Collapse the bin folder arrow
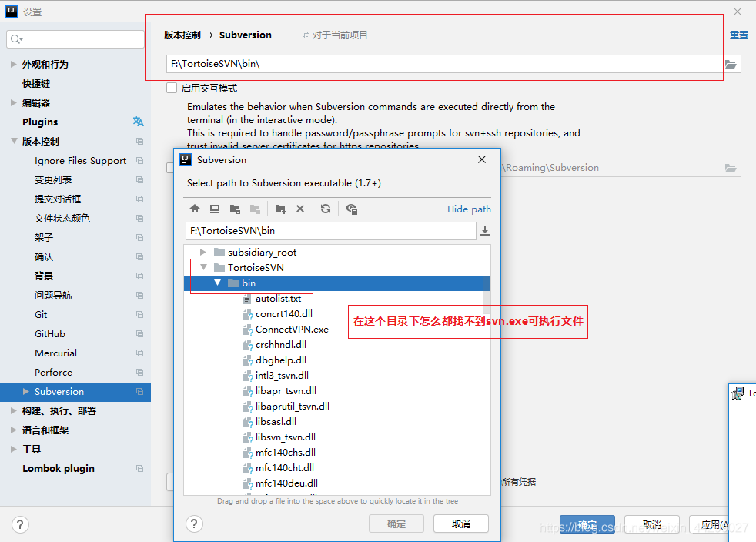Screen dimensions: 756x542 point(217,283)
